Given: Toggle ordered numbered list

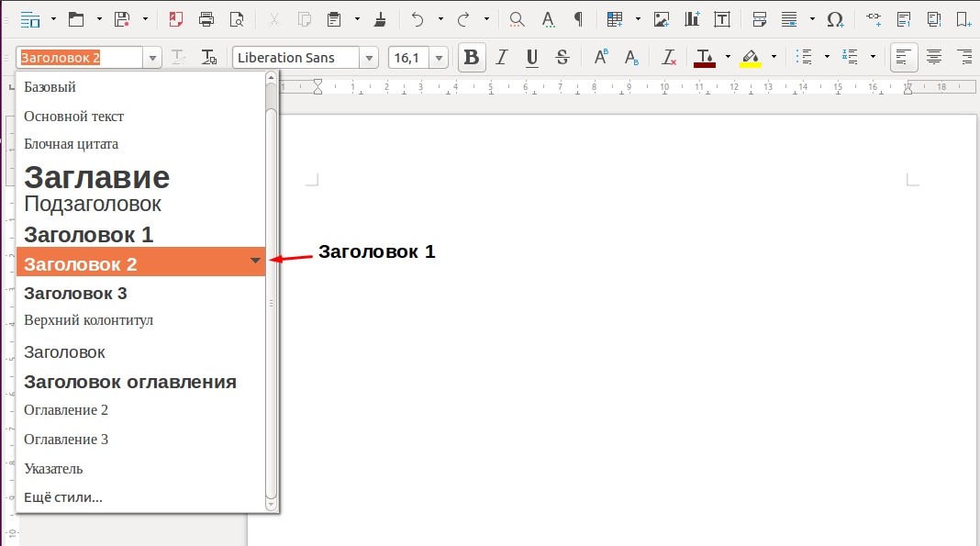Looking at the screenshot, I should point(850,58).
